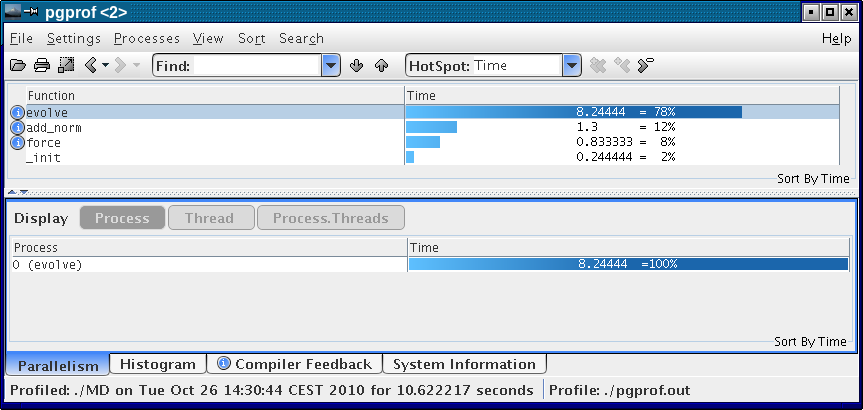The image size is (863, 410).
Task: Open the Compiler Feedback tab
Action: click(294, 364)
